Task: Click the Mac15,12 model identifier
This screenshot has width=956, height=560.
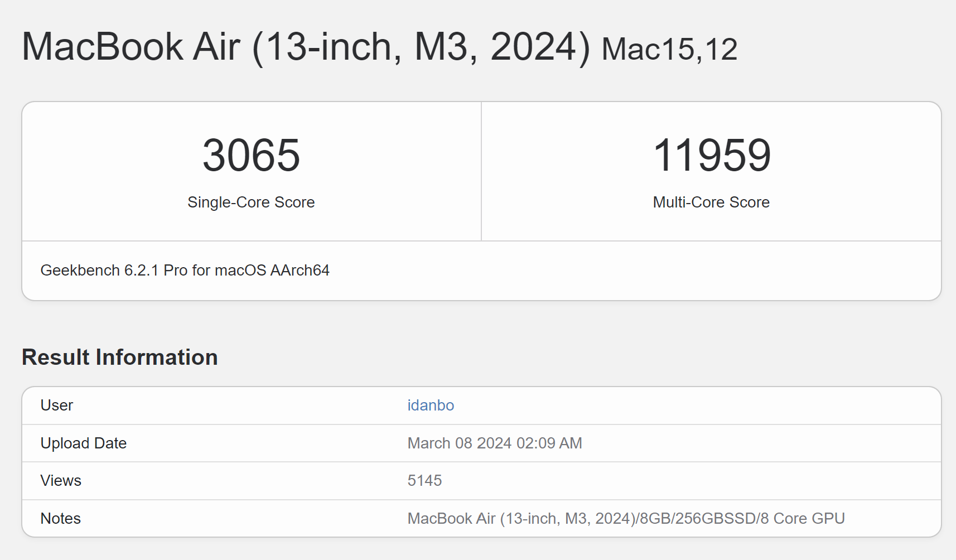Action: 669,50
